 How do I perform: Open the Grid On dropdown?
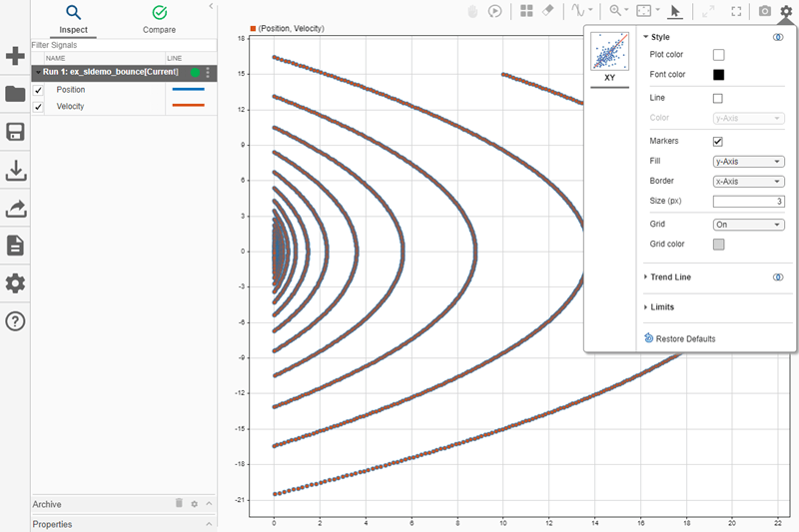(748, 225)
